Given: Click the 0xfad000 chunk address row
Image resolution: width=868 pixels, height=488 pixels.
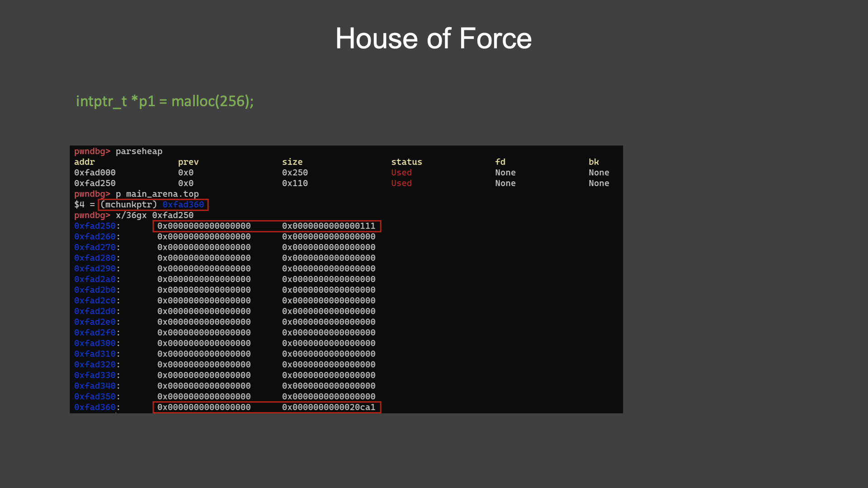Looking at the screenshot, I should [95, 173].
